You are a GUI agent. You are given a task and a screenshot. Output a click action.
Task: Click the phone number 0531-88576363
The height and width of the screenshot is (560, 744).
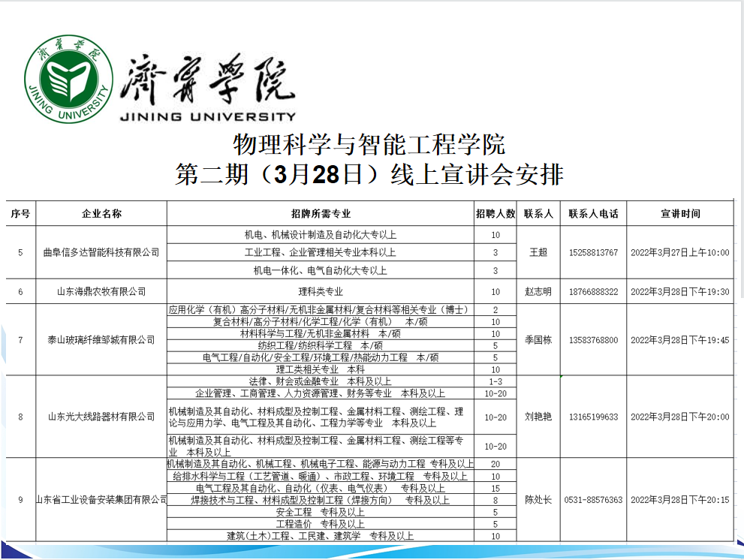(x=593, y=500)
